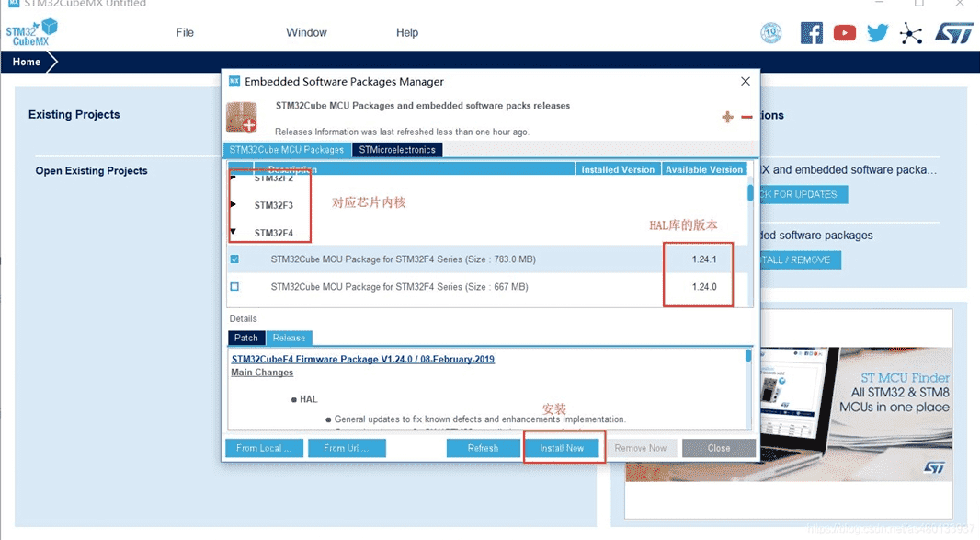The image size is (980, 540).
Task: Click the 10-year anniversary badge icon
Action: pyautogui.click(x=771, y=32)
